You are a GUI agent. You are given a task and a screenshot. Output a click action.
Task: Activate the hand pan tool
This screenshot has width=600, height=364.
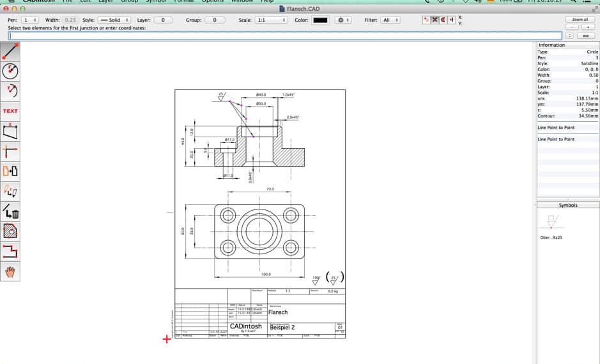(x=11, y=271)
